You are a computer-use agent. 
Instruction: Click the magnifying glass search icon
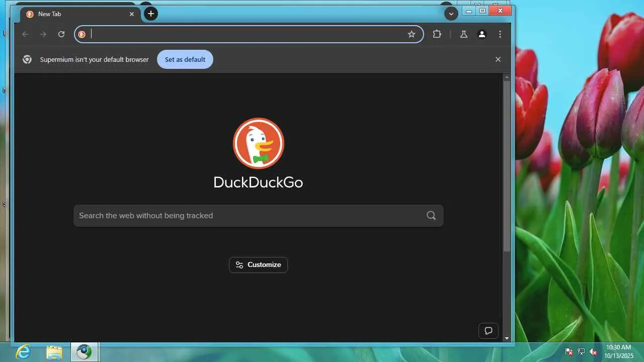click(431, 216)
